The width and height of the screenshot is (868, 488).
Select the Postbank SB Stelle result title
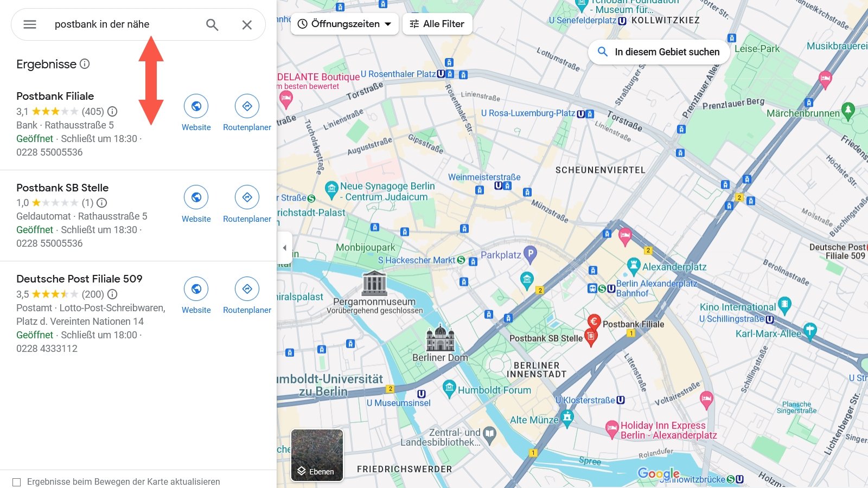pyautogui.click(x=62, y=188)
